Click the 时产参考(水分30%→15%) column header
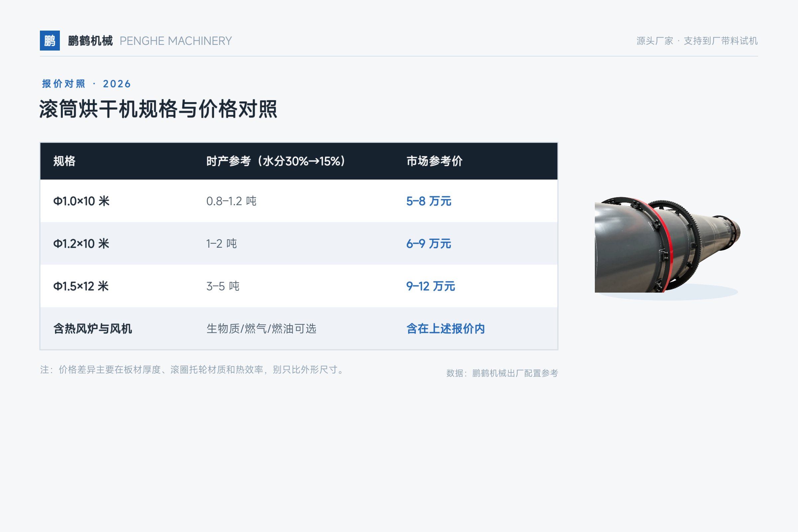 click(x=276, y=161)
